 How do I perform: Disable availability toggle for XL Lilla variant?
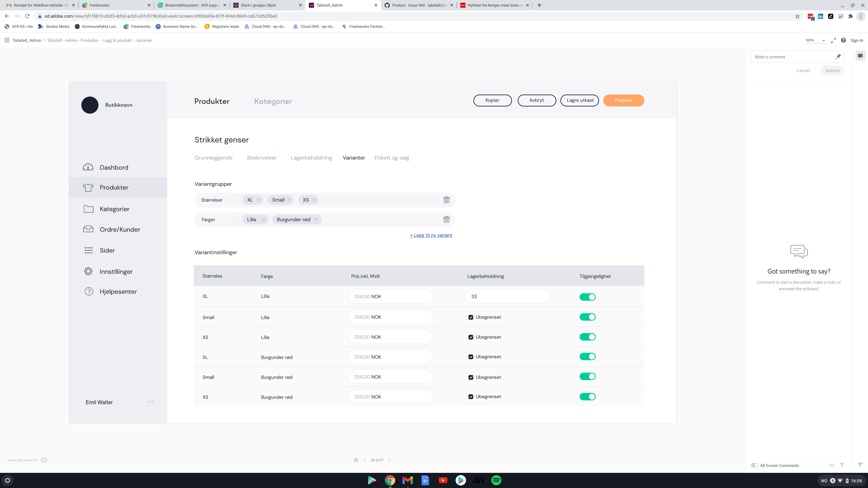588,297
